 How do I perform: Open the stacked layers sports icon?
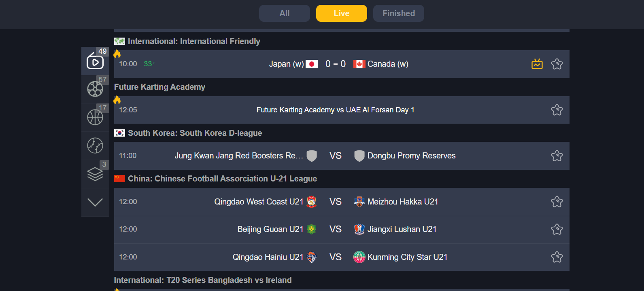tap(95, 174)
